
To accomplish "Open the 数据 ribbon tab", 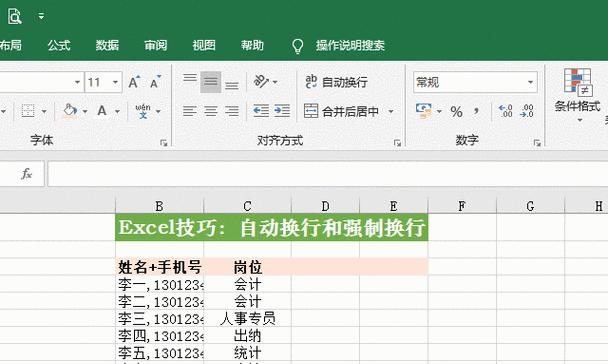I will click(x=107, y=45).
